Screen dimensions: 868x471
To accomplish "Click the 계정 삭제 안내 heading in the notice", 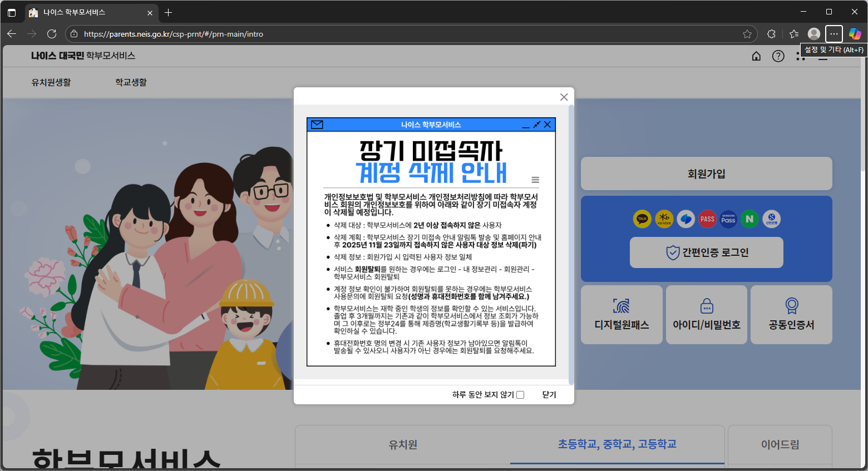I will tap(431, 172).
